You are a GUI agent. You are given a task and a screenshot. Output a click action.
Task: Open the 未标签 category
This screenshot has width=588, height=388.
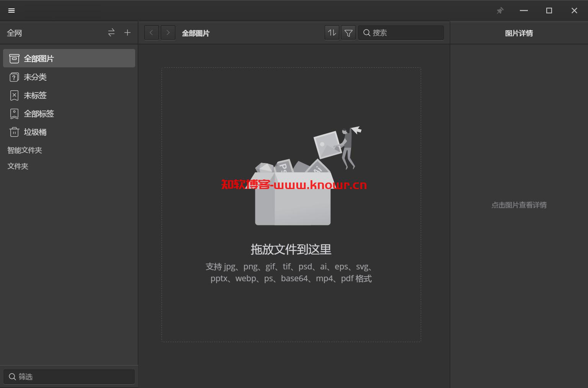(x=69, y=95)
